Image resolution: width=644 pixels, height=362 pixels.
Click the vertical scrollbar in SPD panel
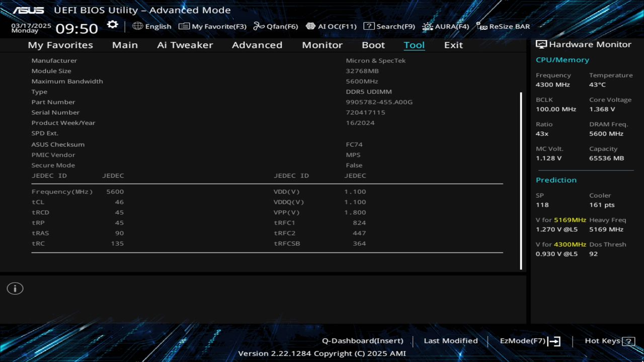click(x=521, y=181)
